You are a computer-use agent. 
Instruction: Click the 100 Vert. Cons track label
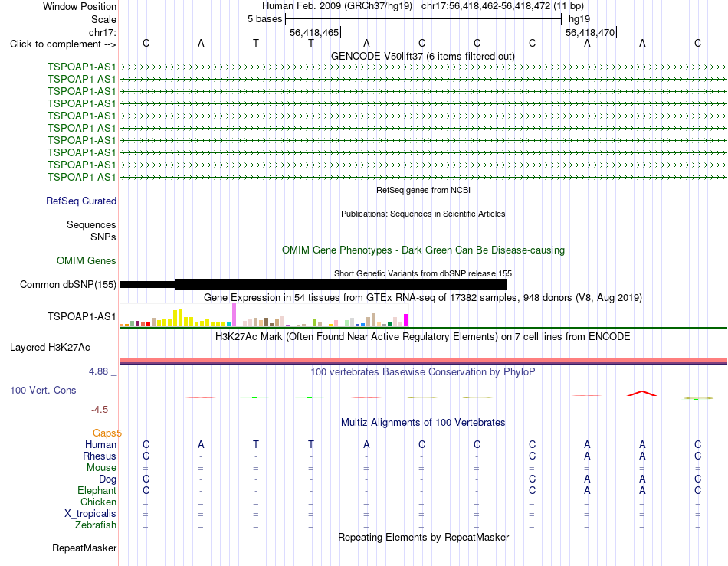43,390
